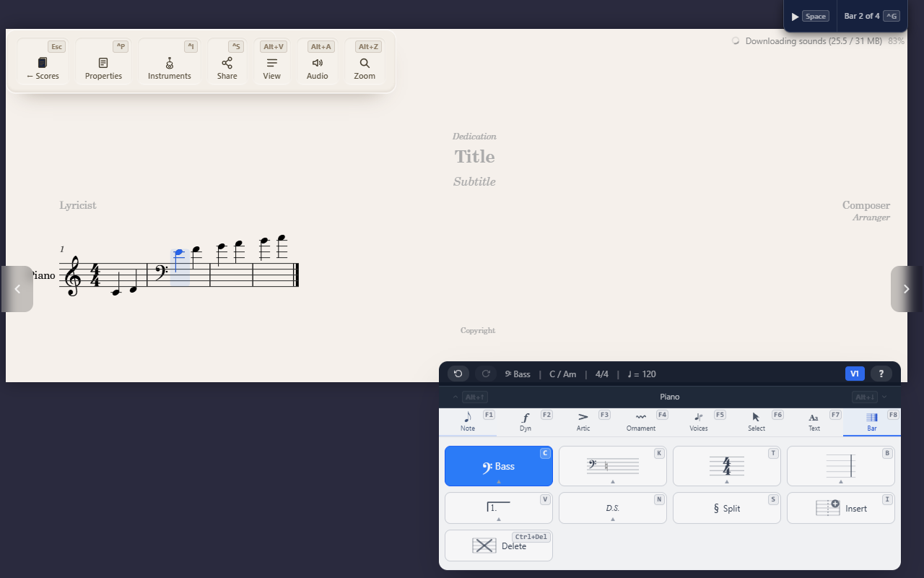The width and height of the screenshot is (924, 578).
Task: Open the D.S. repeat marking dropdown
Action: coord(613,508)
